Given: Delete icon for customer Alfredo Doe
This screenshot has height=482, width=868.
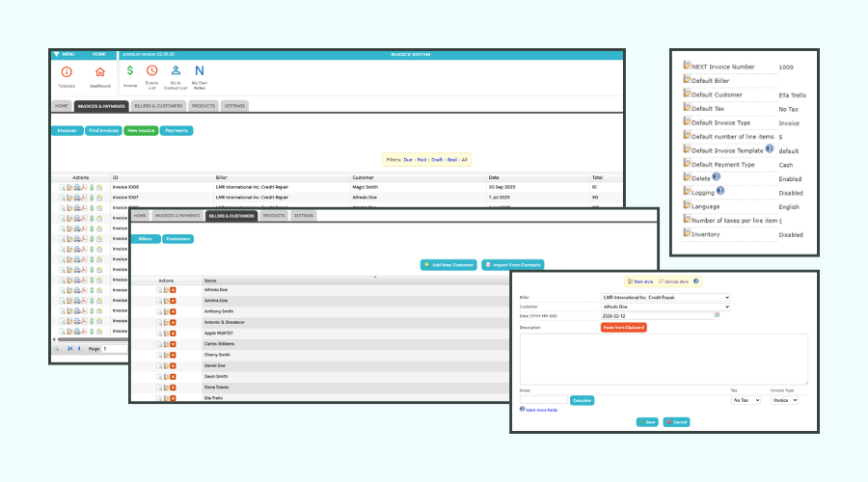Looking at the screenshot, I should tap(173, 290).
